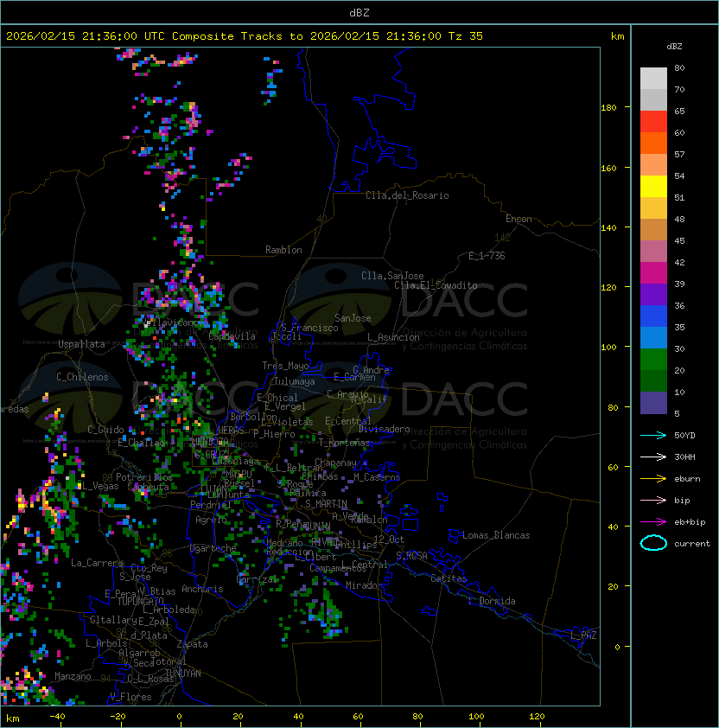Click the 'Manzano' map label
This screenshot has width=719, height=728.
[73, 676]
